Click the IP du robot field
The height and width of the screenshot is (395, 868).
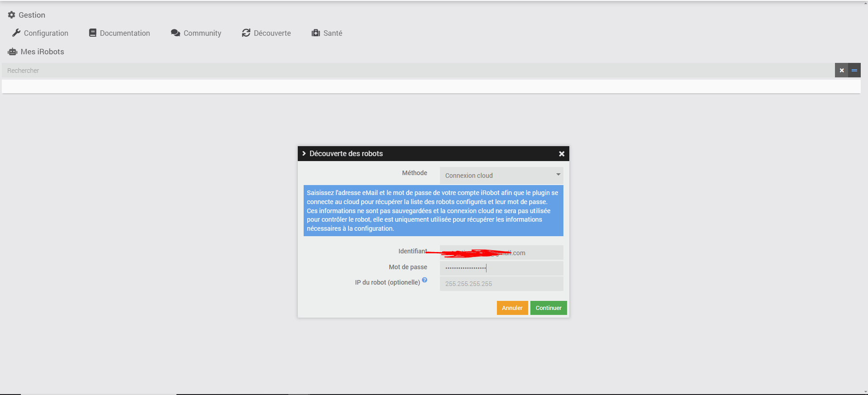pyautogui.click(x=501, y=284)
